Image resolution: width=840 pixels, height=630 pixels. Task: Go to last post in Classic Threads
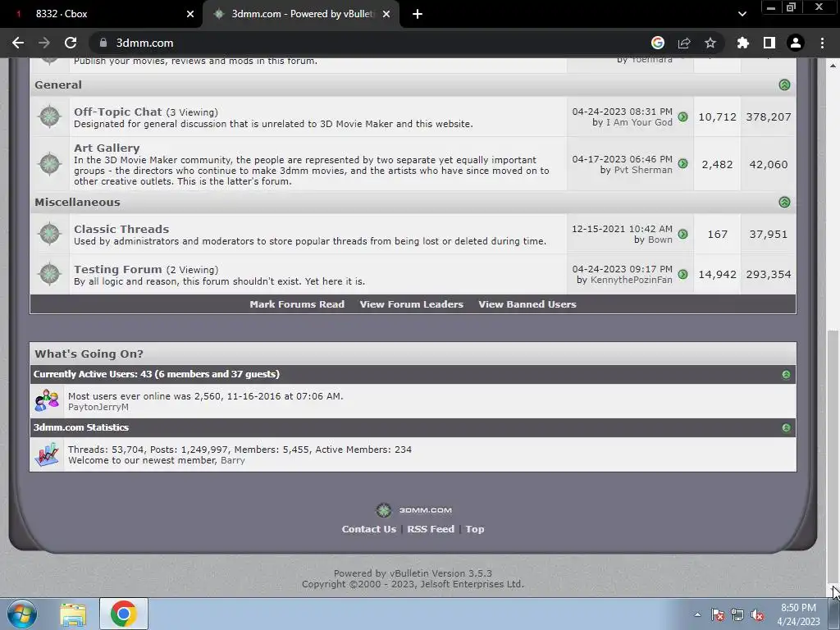682,234
